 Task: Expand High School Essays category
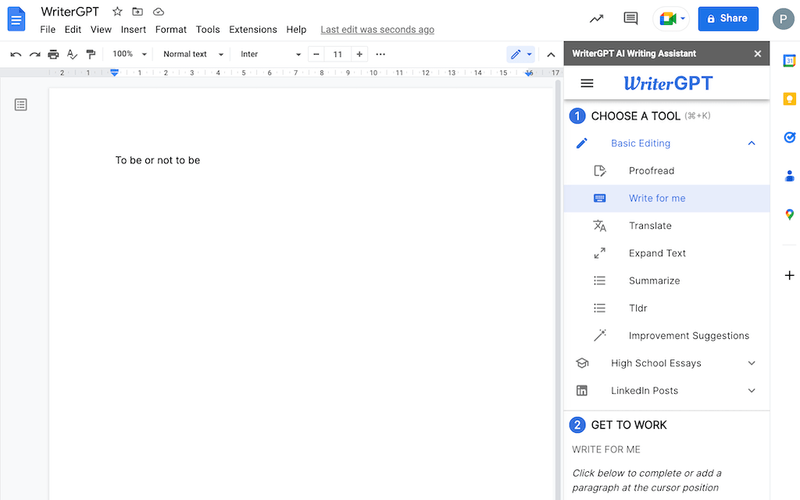[x=752, y=363]
